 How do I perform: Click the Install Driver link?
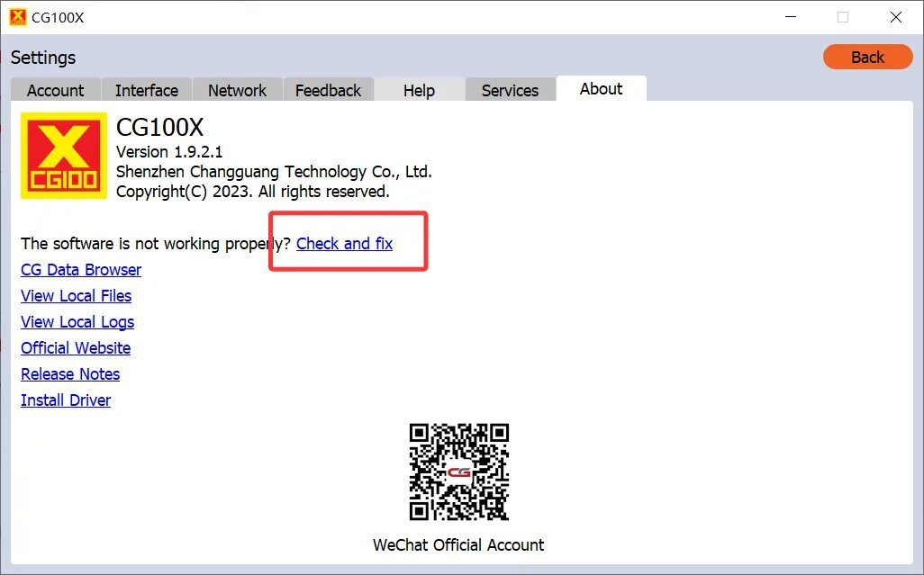(66, 400)
